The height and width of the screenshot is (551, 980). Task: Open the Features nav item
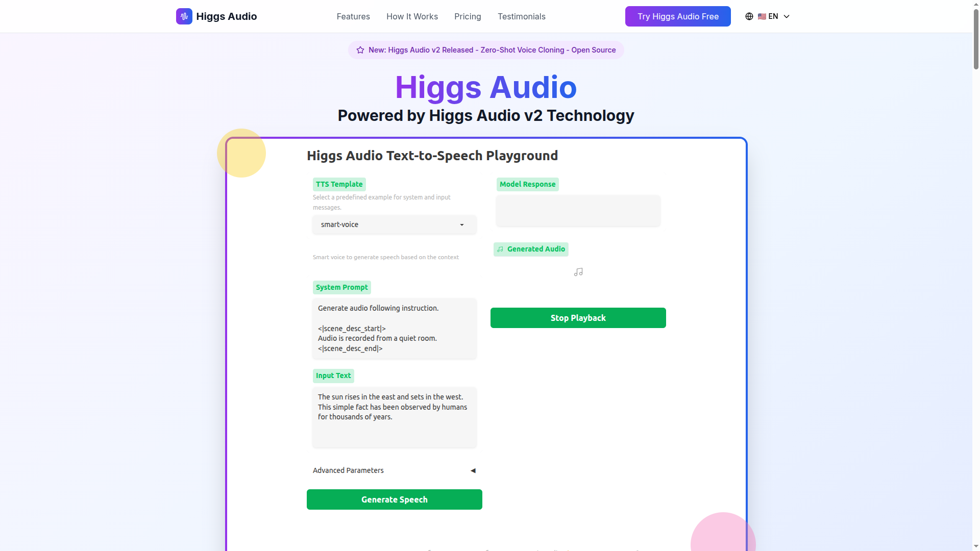353,16
